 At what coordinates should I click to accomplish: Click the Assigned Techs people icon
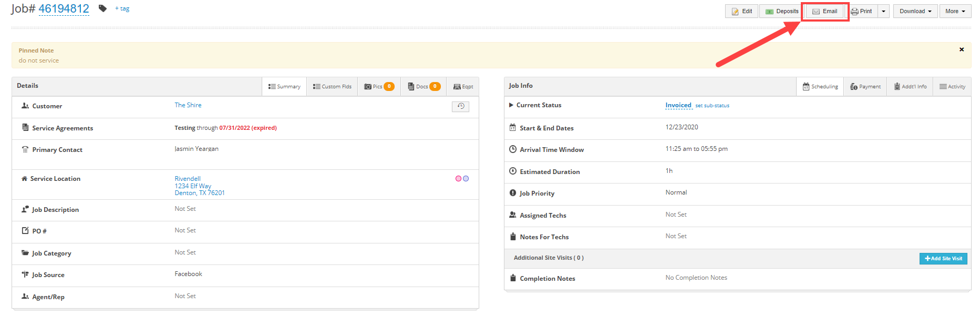(513, 215)
